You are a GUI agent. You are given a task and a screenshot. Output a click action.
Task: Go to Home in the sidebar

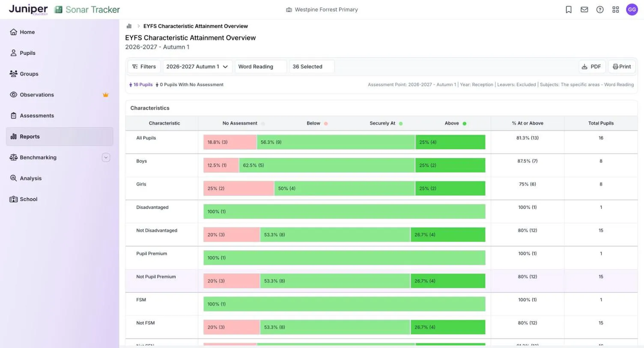pyautogui.click(x=60, y=32)
